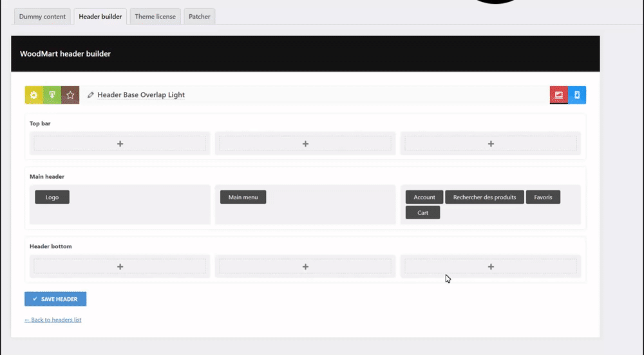Add element to Top bar left column

(120, 143)
